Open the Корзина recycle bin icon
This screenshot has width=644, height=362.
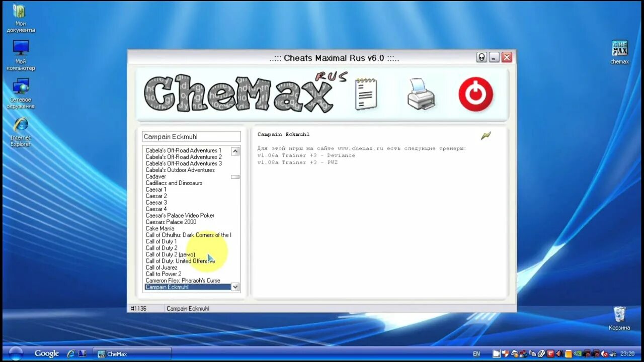tap(619, 318)
